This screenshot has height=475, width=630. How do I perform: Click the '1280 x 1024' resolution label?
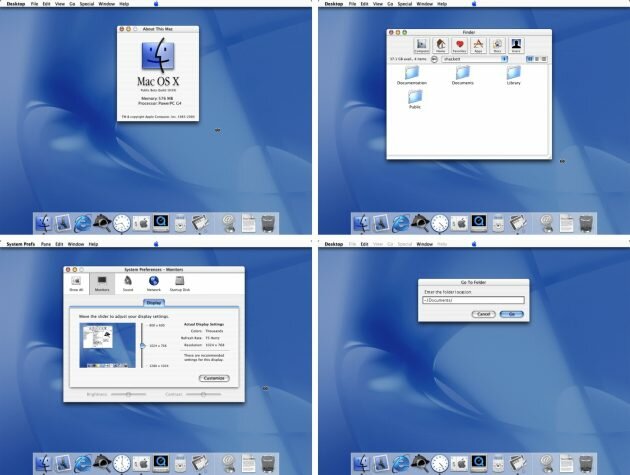pos(158,366)
